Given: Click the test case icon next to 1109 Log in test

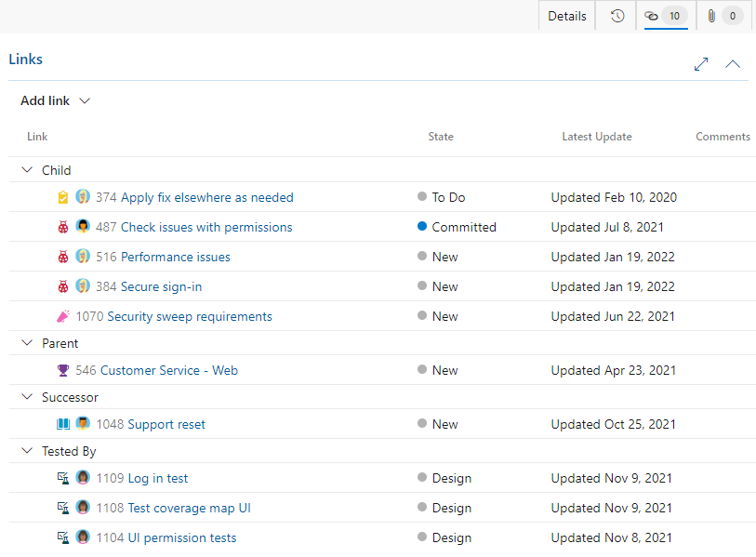Looking at the screenshot, I should coord(62,478).
